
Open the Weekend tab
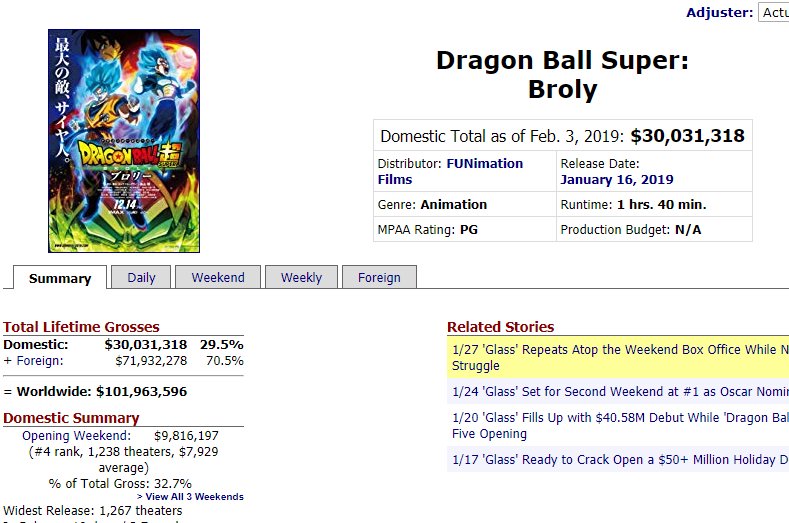(x=218, y=277)
